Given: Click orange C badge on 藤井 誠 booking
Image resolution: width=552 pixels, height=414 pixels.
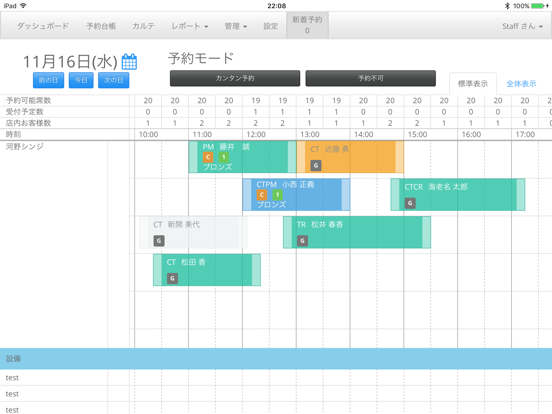Looking at the screenshot, I should [208, 157].
